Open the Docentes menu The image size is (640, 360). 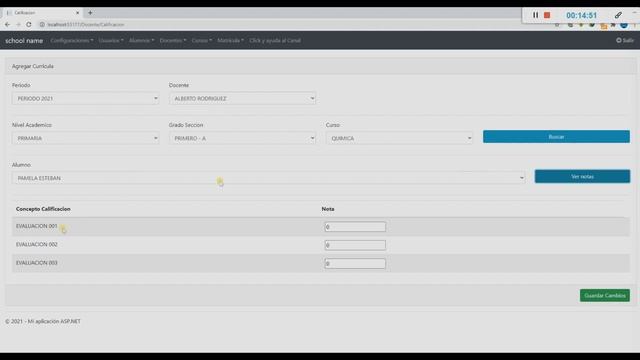click(x=173, y=40)
